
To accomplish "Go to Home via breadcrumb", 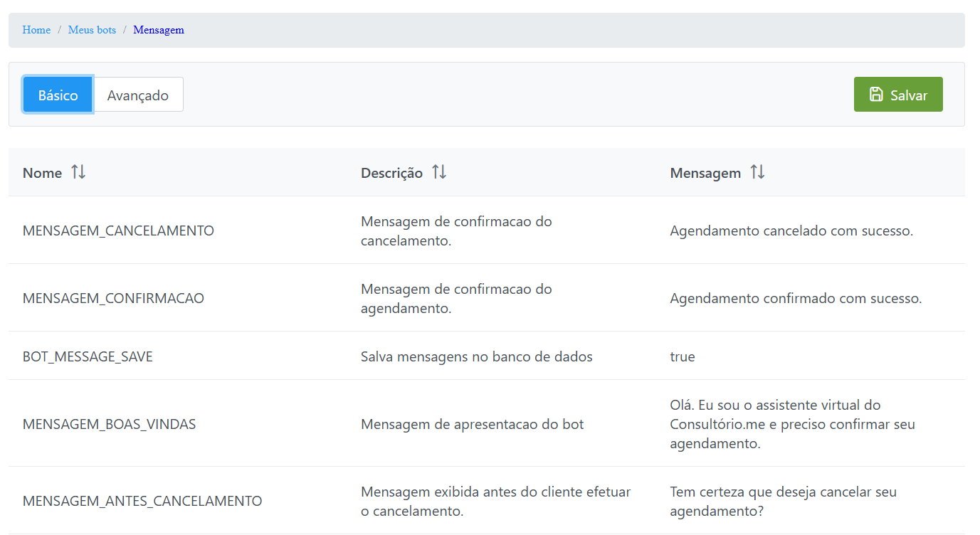I will pyautogui.click(x=36, y=30).
